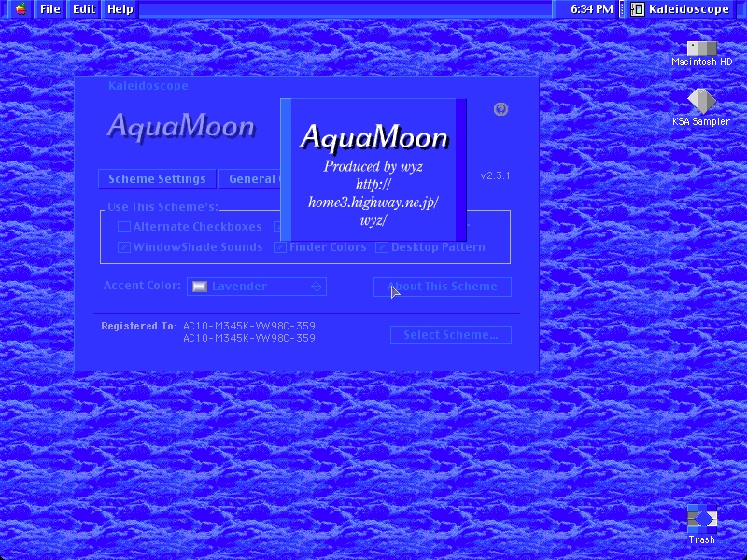Open the Kaleidoscope application menu
The height and width of the screenshot is (560, 747).
tap(681, 9)
